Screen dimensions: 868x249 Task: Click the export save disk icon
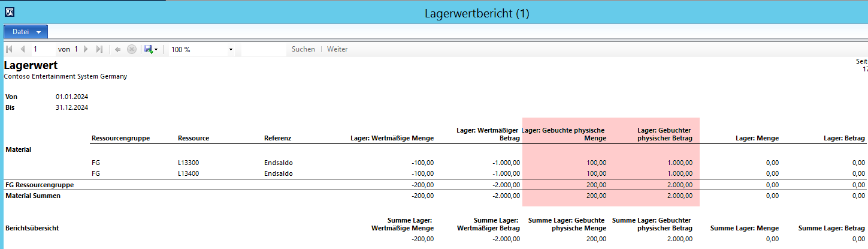(147, 49)
